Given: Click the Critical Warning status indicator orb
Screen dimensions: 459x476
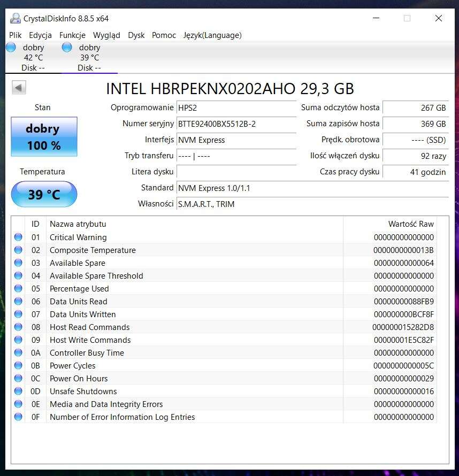Looking at the screenshot, I should click(x=18, y=237).
